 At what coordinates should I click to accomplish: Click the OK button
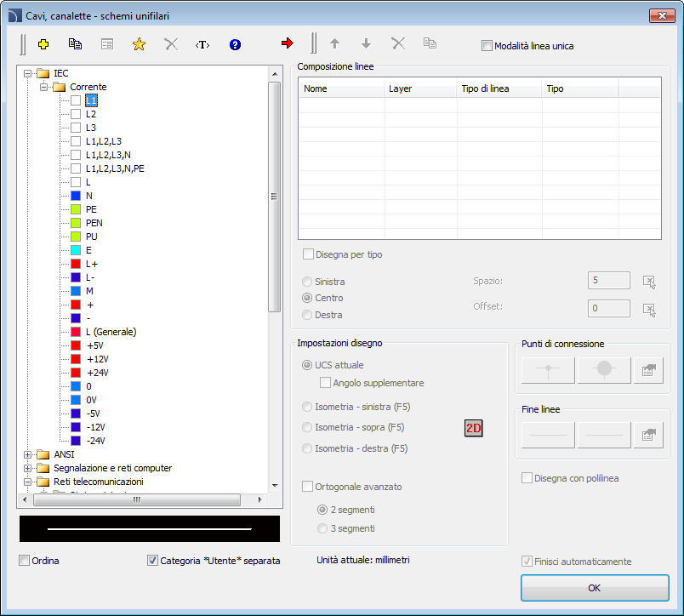coord(595,588)
